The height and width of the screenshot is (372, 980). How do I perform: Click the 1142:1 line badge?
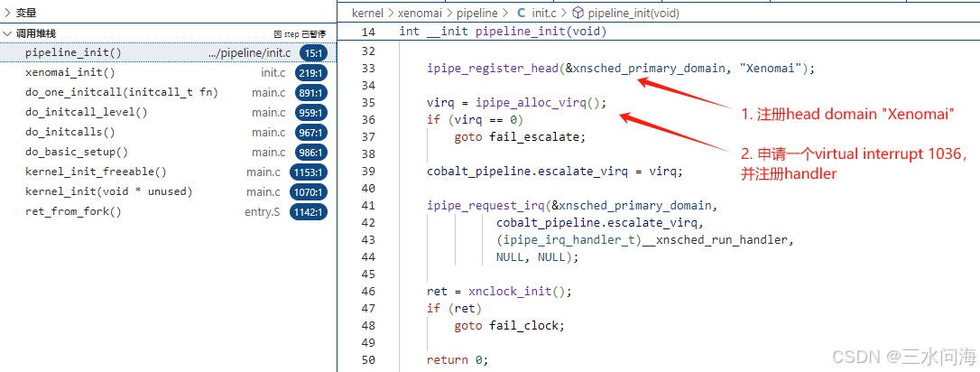pyautogui.click(x=309, y=212)
